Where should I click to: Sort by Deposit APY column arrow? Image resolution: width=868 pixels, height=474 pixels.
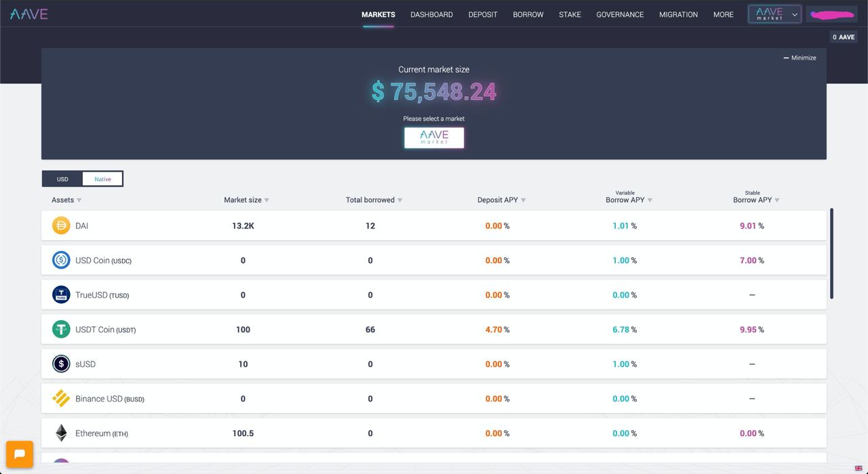524,200
